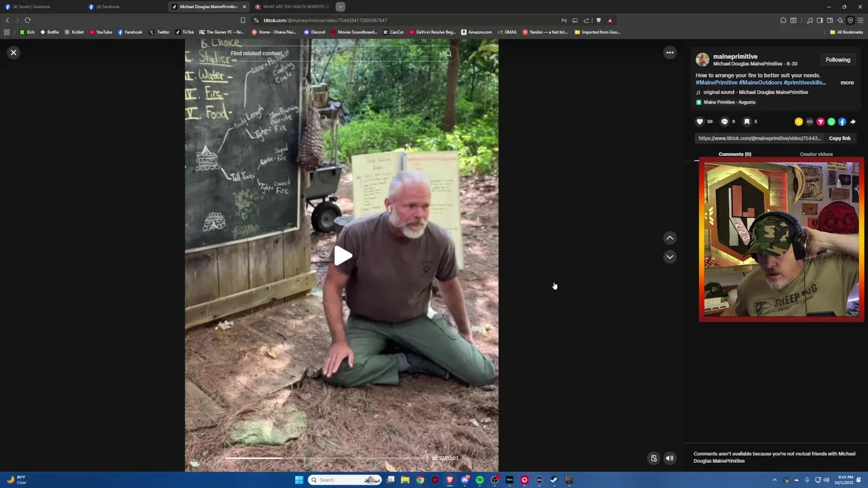This screenshot has width=868, height=488.
Task: Go back in browser history
Action: click(7, 20)
